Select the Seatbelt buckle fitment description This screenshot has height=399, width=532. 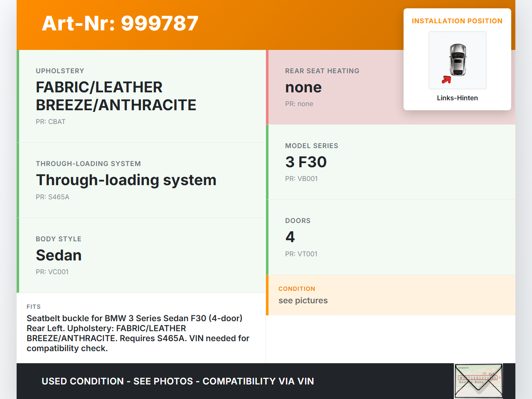(138, 333)
